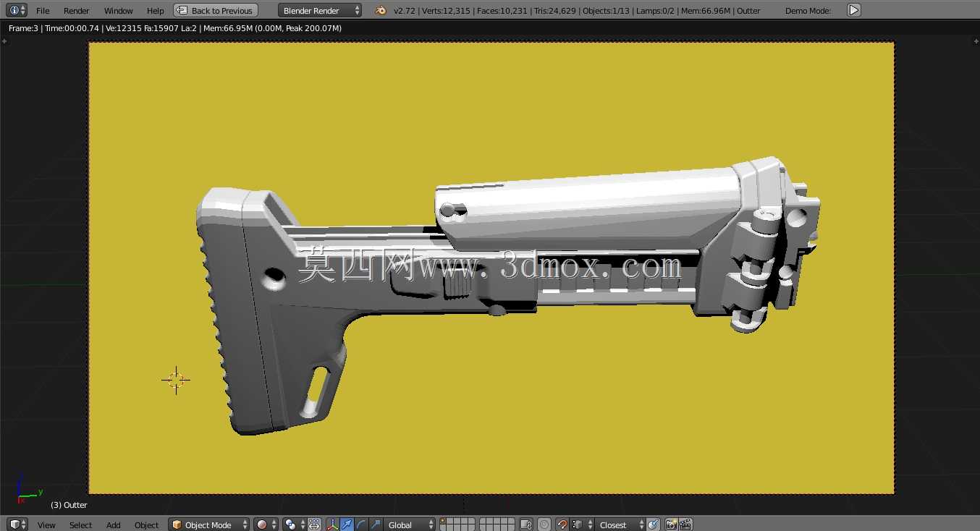Open the pivot point selector
Image resolution: width=980 pixels, height=531 pixels.
293,524
